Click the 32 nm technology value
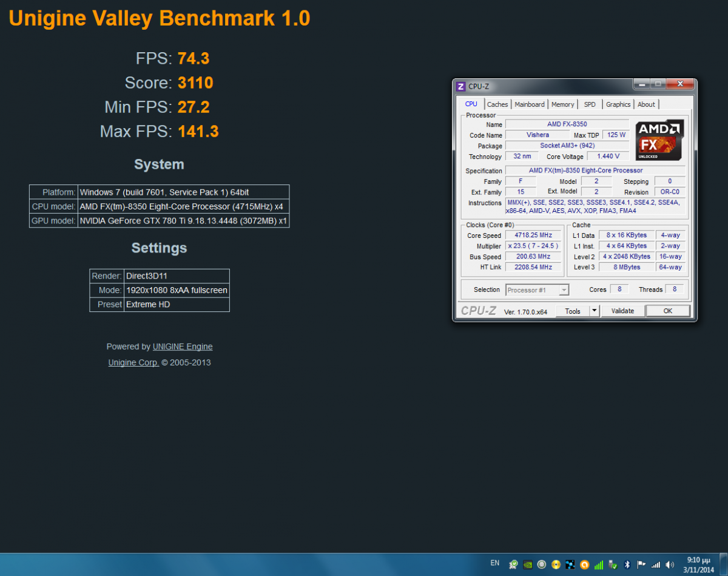This screenshot has width=728, height=576. [522, 156]
